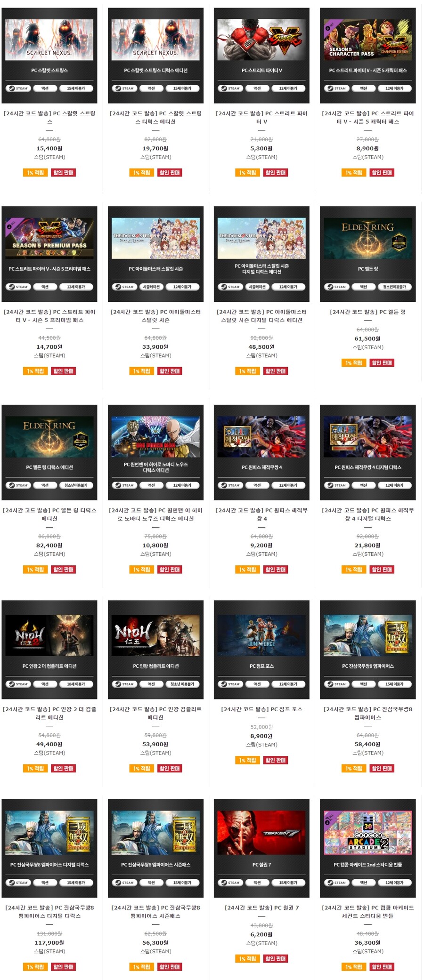424x980 pixels.
Task: Click 청소년이용불가 badge on Elden Ring Deluxe
Action: [76, 485]
